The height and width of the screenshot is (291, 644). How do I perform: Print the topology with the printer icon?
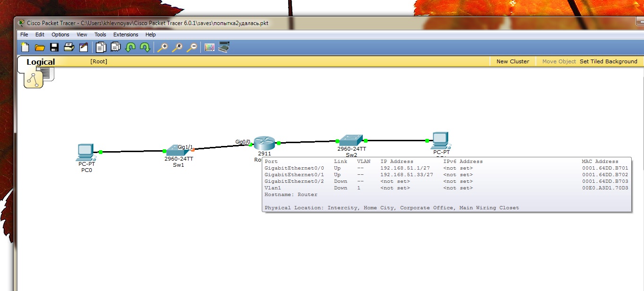point(69,47)
